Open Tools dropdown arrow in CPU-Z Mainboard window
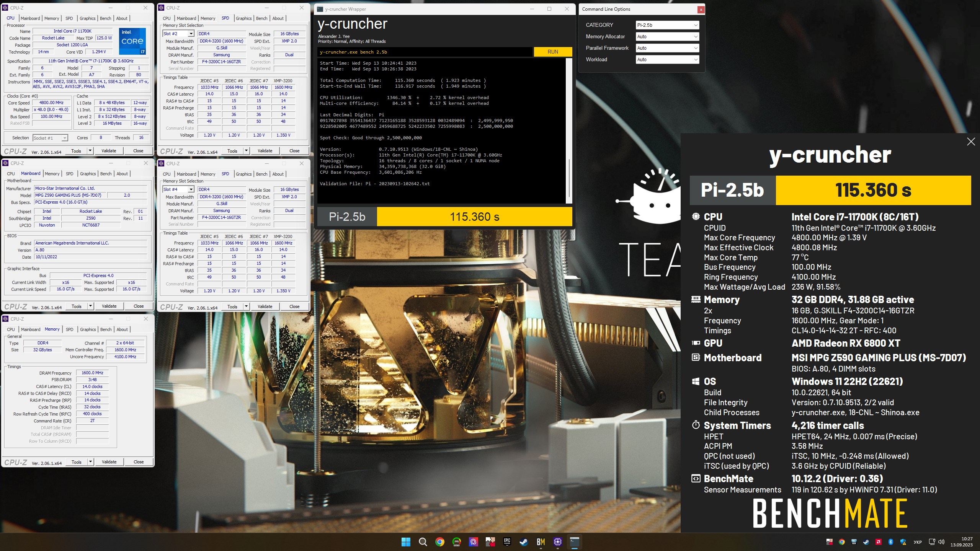Screen dimensions: 980x551 (x=90, y=306)
